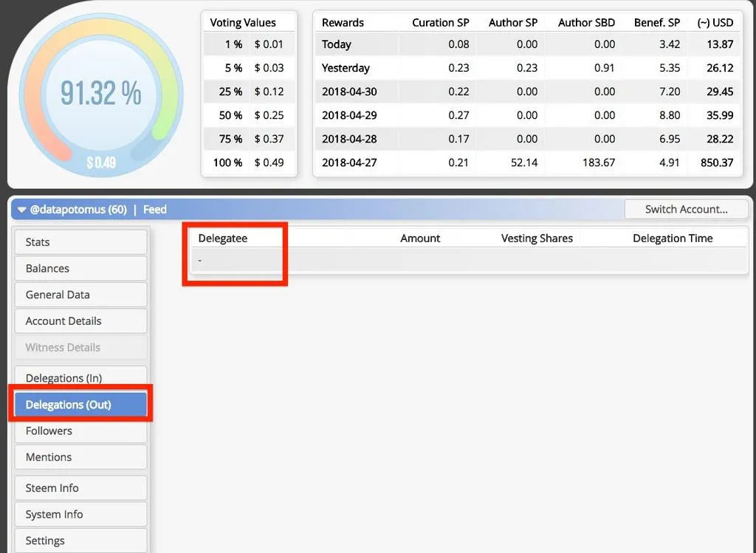
Task: Select the 2018-04-27 rewards row
Action: pyautogui.click(x=527, y=163)
